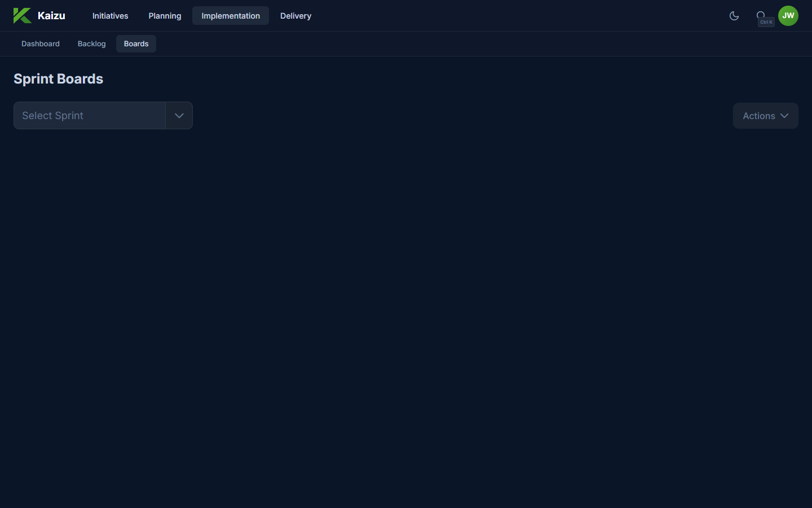The width and height of the screenshot is (812, 508).
Task: Select the Implementation nav item
Action: (x=231, y=16)
